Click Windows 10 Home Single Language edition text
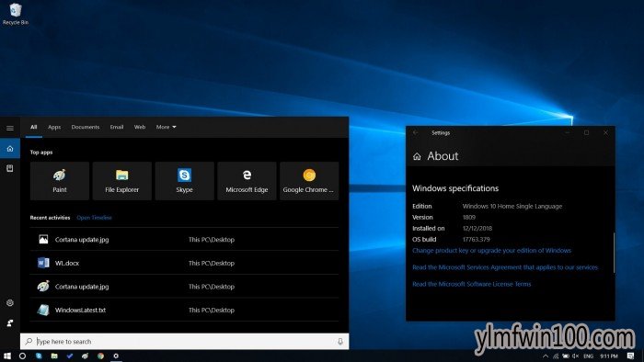 (x=512, y=206)
